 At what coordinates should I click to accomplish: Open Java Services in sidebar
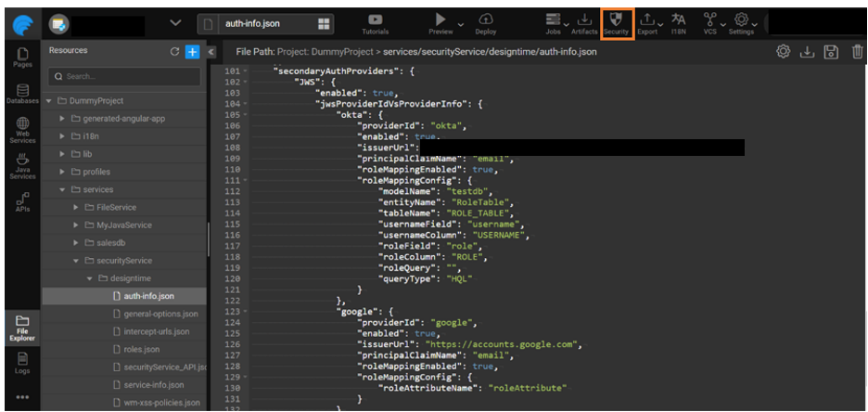22,166
